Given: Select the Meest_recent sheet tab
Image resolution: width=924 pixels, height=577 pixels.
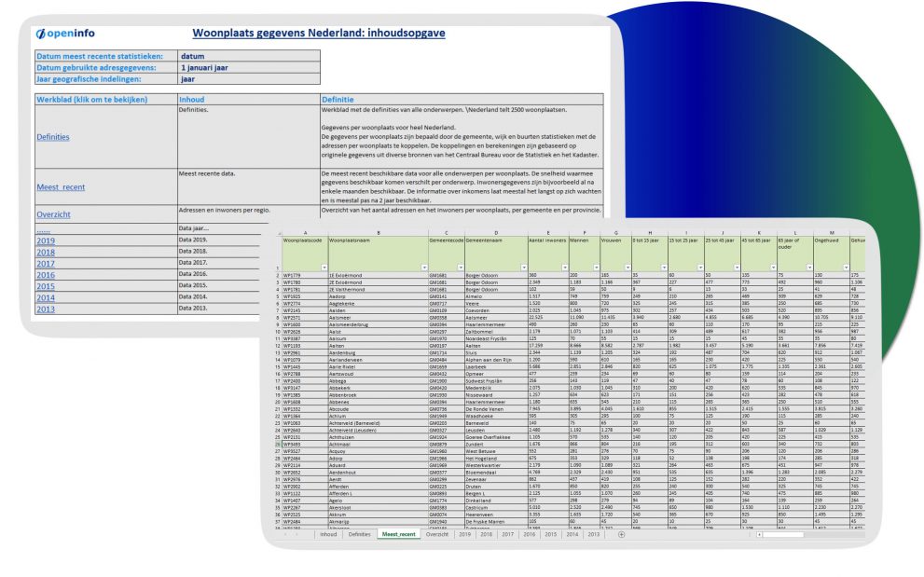Looking at the screenshot, I should coord(398,534).
